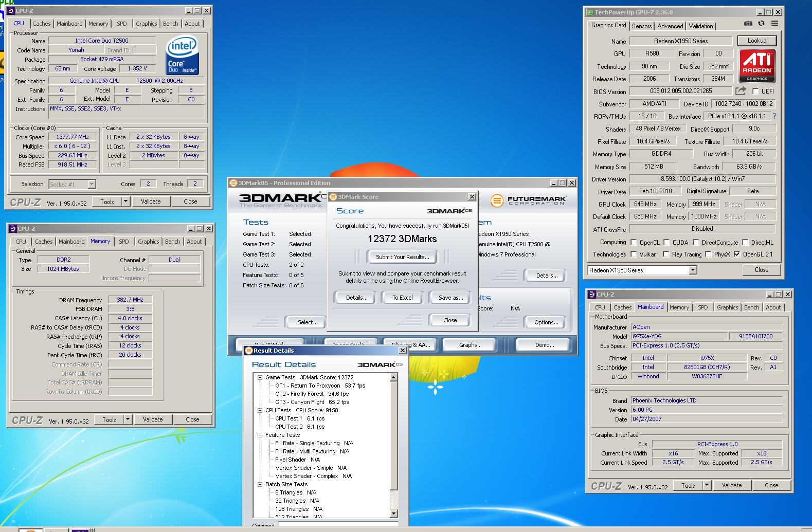
Task: Open Tools dropdown arrow in Mainboard CPU-Z window
Action: pos(707,485)
